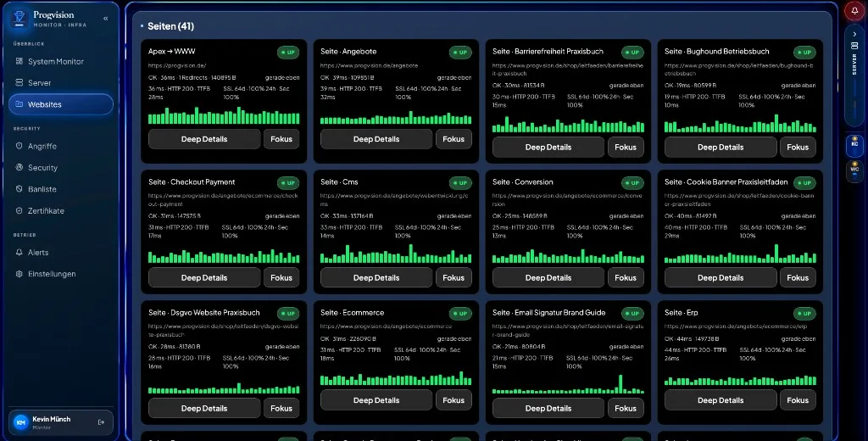Open the System Monitor sidebar item
Viewport: 868px width, 441px height.
pos(61,62)
